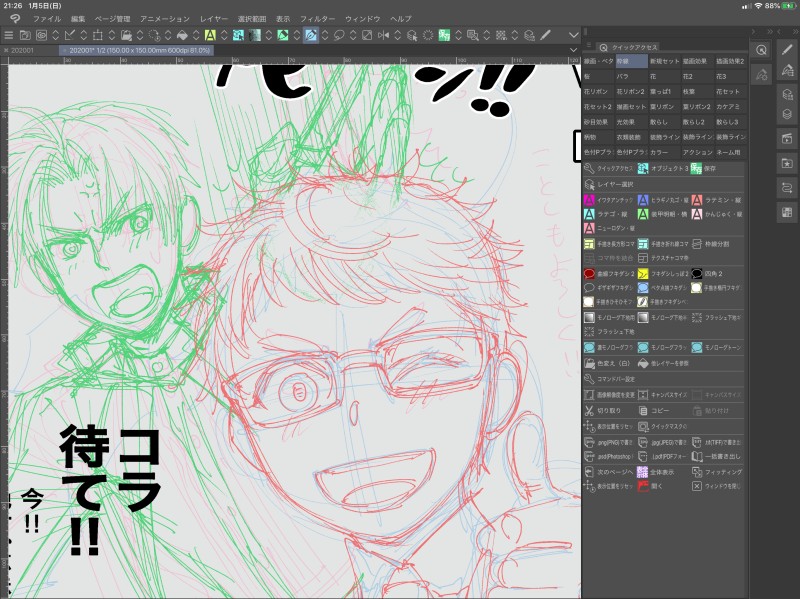Switch to the 枠線 set tab
This screenshot has width=800, height=599.
(631, 61)
